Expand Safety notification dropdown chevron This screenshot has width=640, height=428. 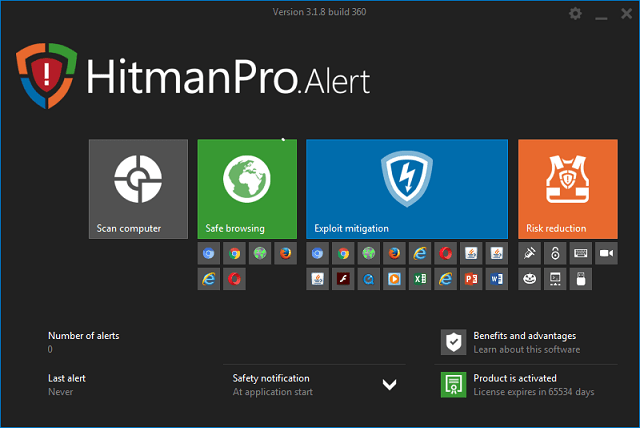point(389,384)
